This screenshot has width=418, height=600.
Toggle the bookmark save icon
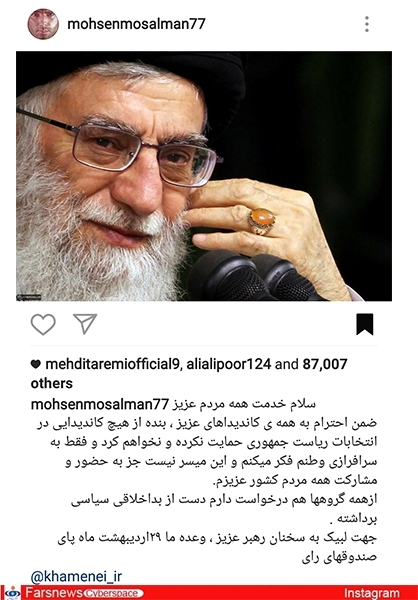[x=365, y=324]
